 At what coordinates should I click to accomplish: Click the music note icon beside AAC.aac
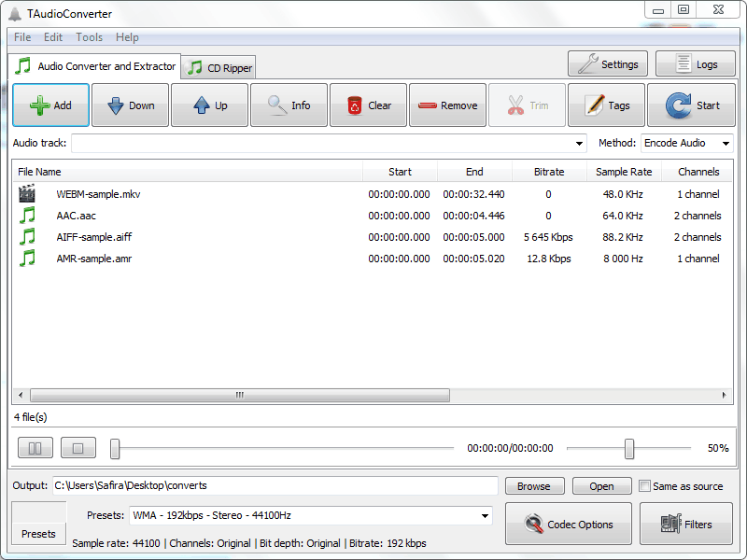[27, 216]
